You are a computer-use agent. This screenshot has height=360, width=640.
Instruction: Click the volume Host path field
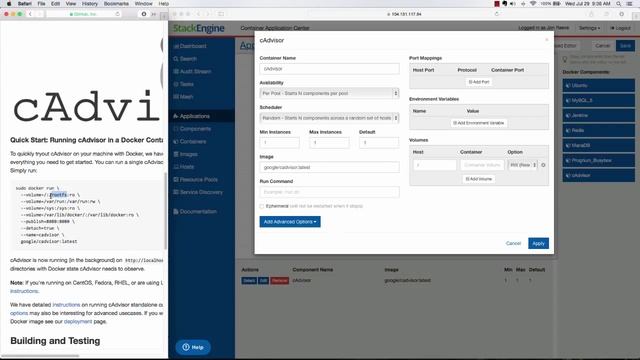click(435, 165)
